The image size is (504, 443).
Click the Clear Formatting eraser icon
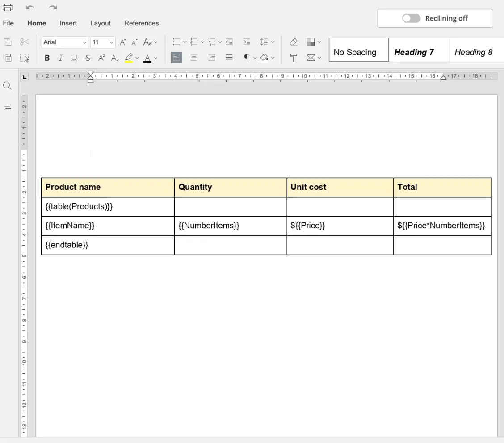(x=293, y=42)
